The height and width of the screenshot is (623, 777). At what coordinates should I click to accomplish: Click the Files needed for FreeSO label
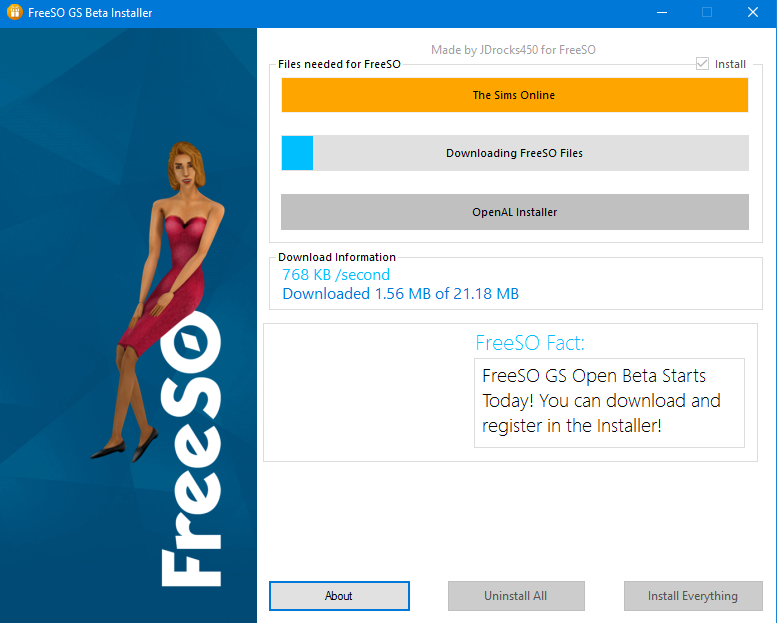pos(339,64)
